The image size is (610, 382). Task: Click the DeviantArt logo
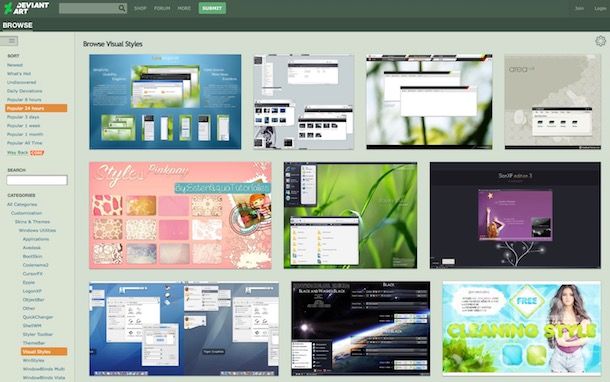(26, 8)
